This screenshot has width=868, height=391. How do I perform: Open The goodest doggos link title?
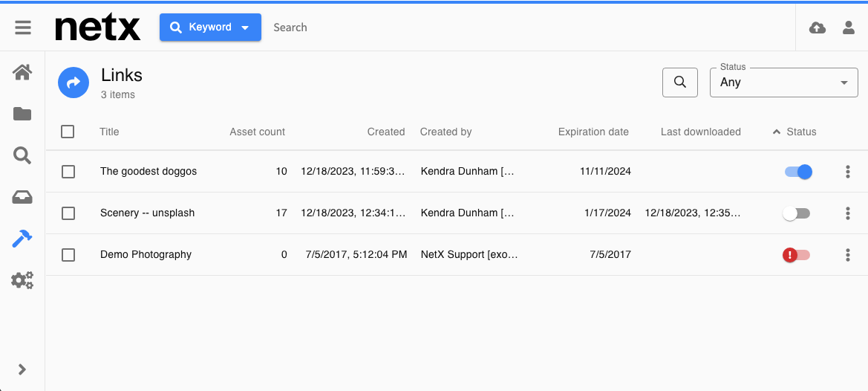click(x=149, y=171)
